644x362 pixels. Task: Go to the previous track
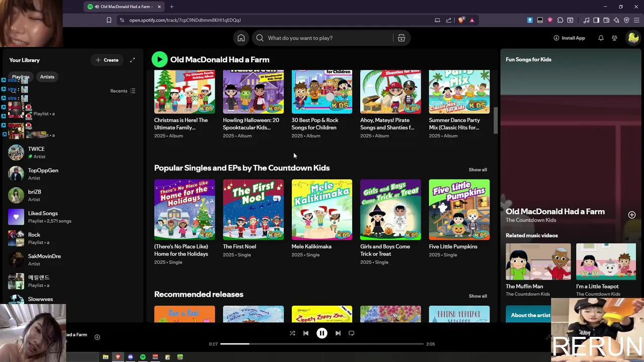(305, 333)
